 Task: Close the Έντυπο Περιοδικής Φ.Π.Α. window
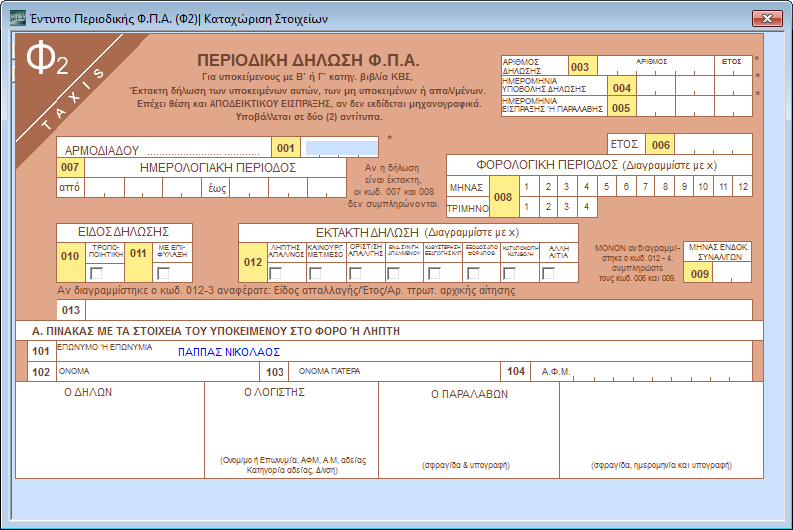point(767,18)
